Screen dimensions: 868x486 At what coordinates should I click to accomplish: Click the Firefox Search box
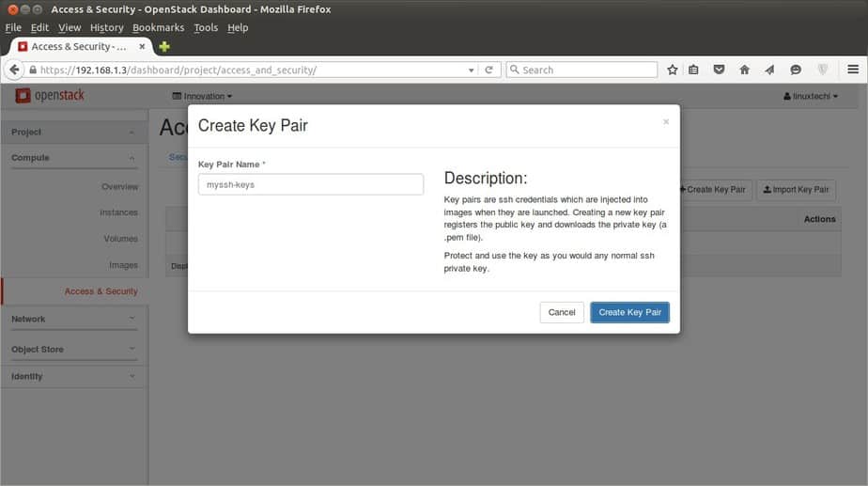(x=581, y=70)
